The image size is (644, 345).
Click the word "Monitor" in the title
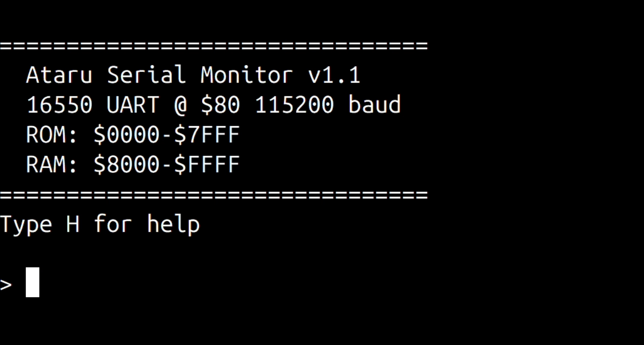247,75
